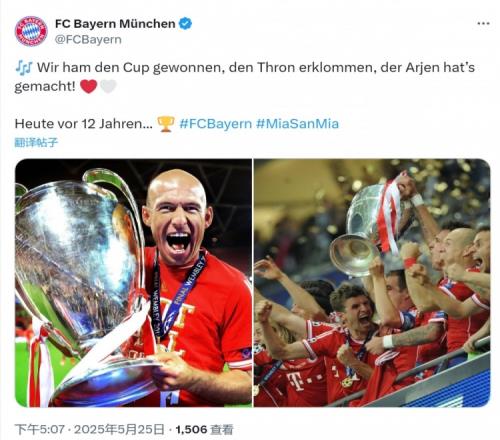Viewport: 500px width, 440px height.
Task: Open the @FCBayern handle link
Action: coord(88,40)
